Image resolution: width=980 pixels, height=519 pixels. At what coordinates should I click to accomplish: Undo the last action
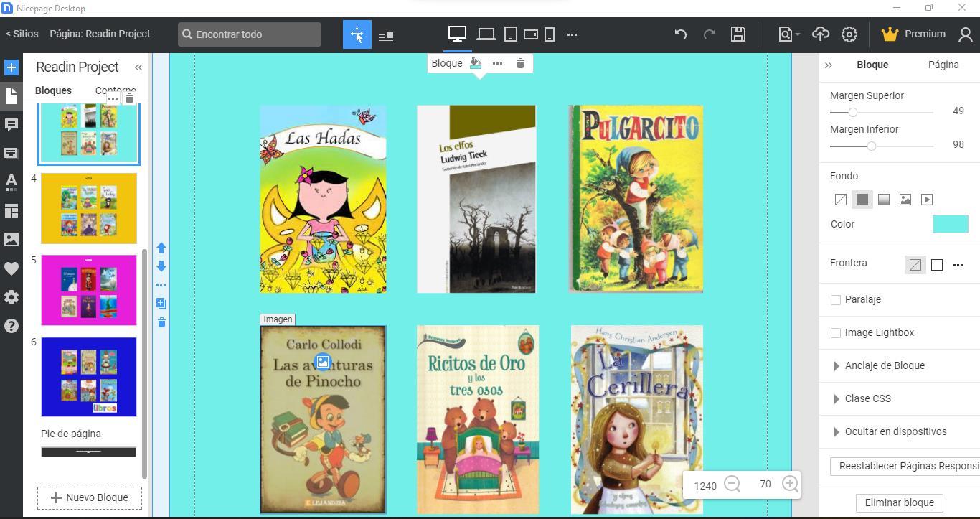pos(681,34)
